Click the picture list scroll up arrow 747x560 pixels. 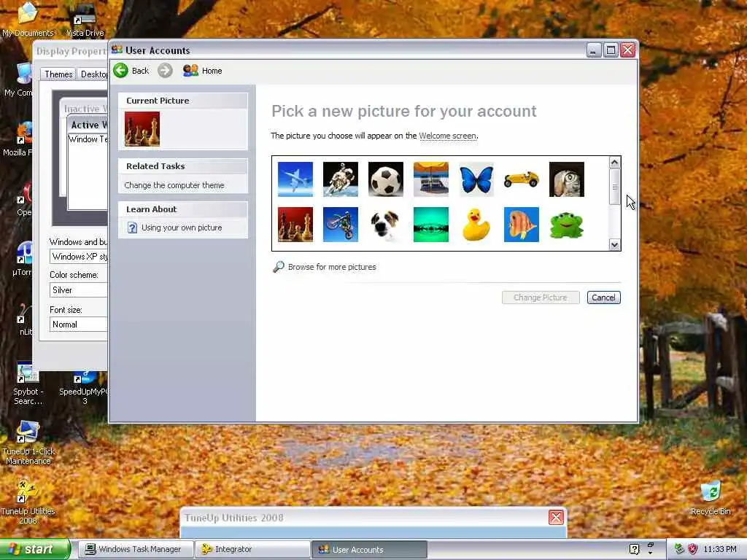614,163
